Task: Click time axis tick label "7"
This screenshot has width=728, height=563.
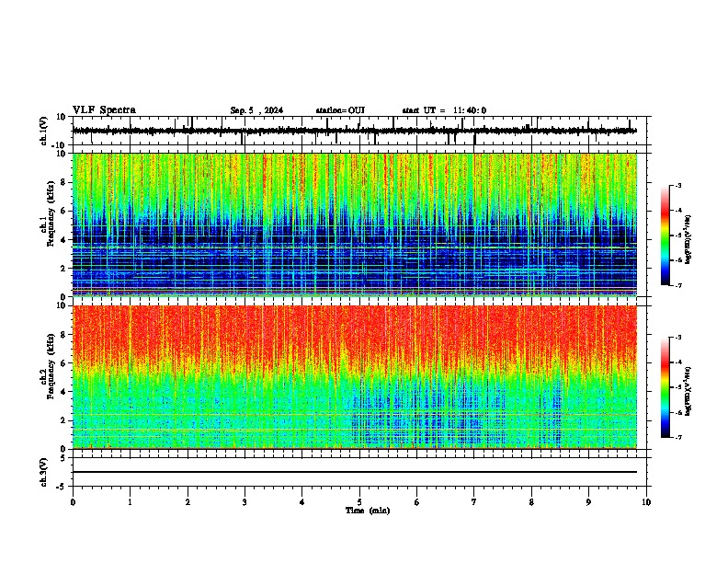Action: (474, 502)
